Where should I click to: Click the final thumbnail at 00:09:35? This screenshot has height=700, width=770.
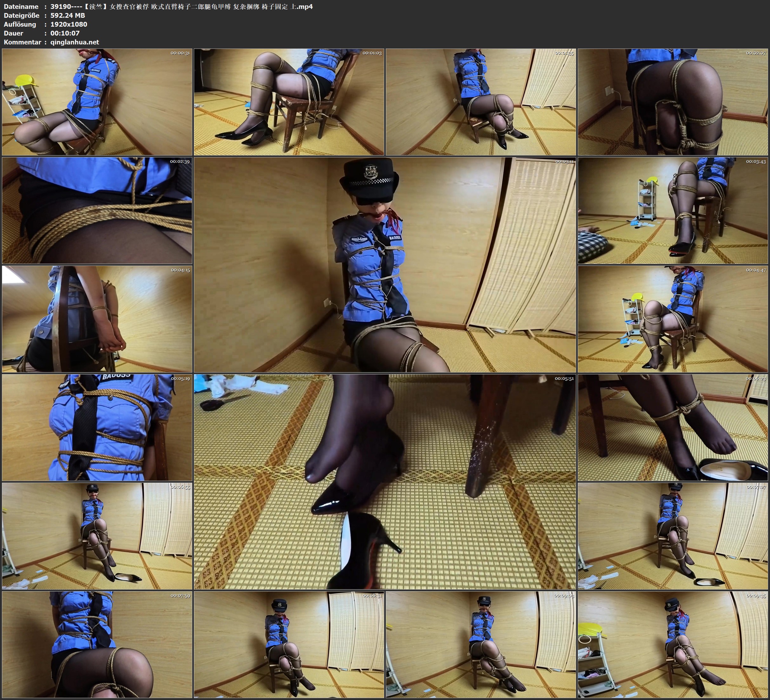click(673, 644)
